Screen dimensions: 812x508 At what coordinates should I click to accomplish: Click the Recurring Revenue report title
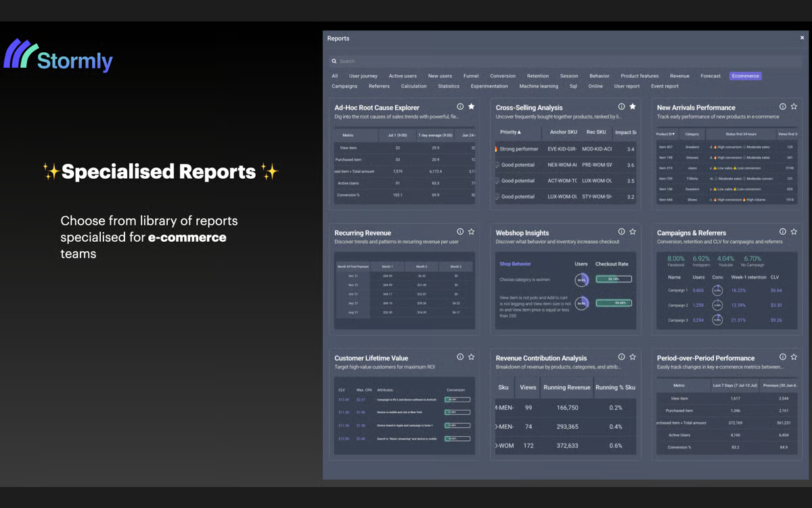(x=363, y=232)
